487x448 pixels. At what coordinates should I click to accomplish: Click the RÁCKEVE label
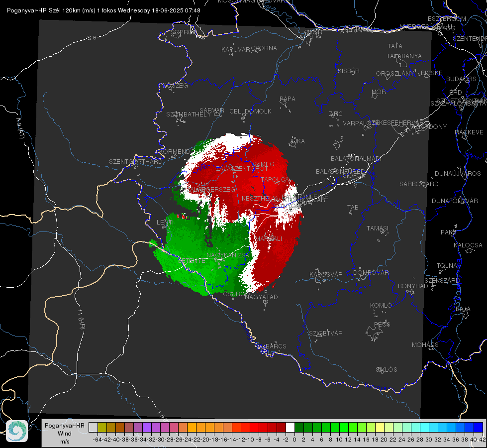469,132
